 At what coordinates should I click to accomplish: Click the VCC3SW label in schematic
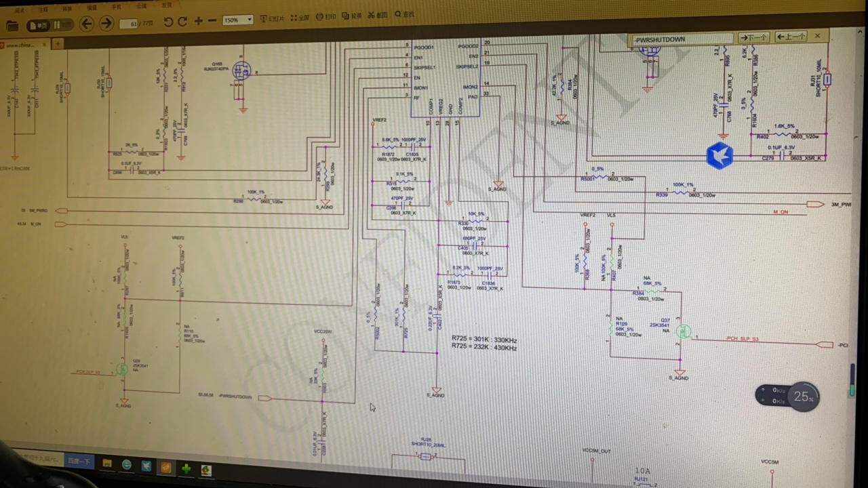pos(323,331)
